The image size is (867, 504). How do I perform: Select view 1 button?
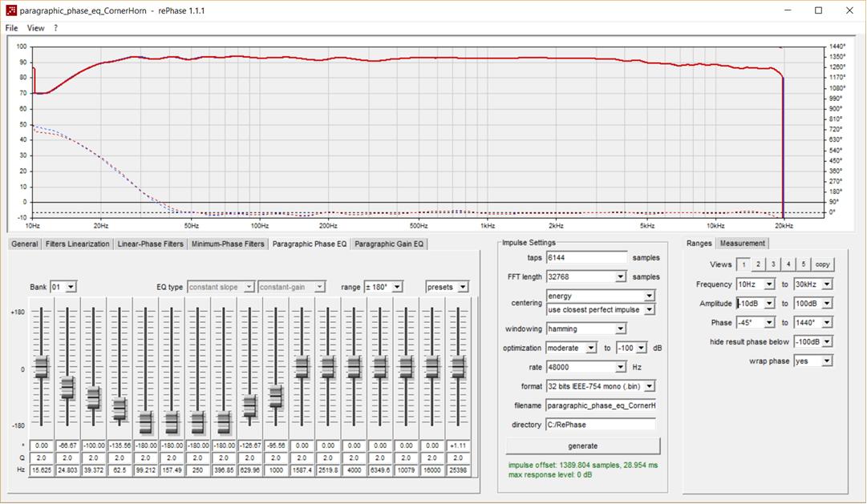click(744, 264)
